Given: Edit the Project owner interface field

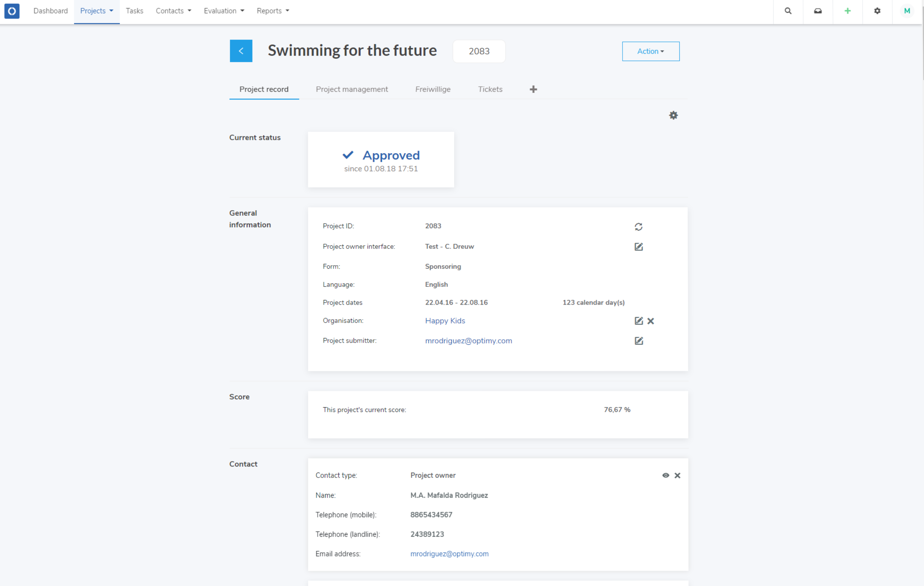Looking at the screenshot, I should tap(639, 247).
